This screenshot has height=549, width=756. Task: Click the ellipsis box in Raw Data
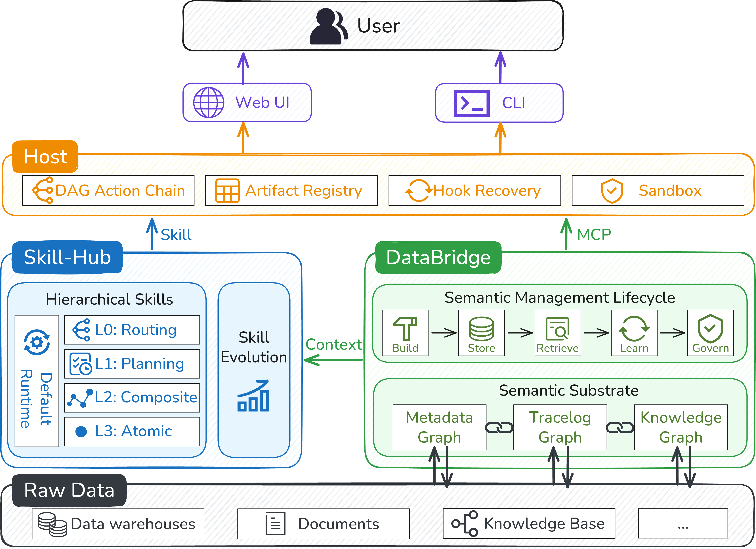coord(683,524)
